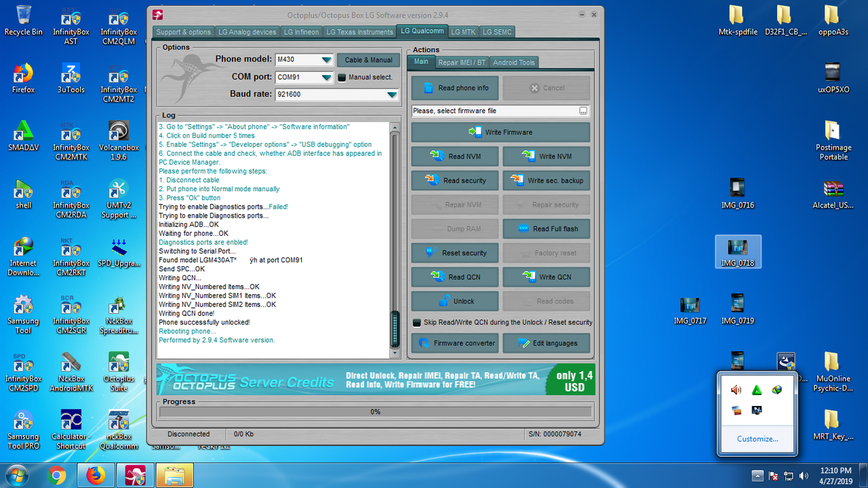Launch Internet Download Manager desktop shortcut

(x=23, y=257)
